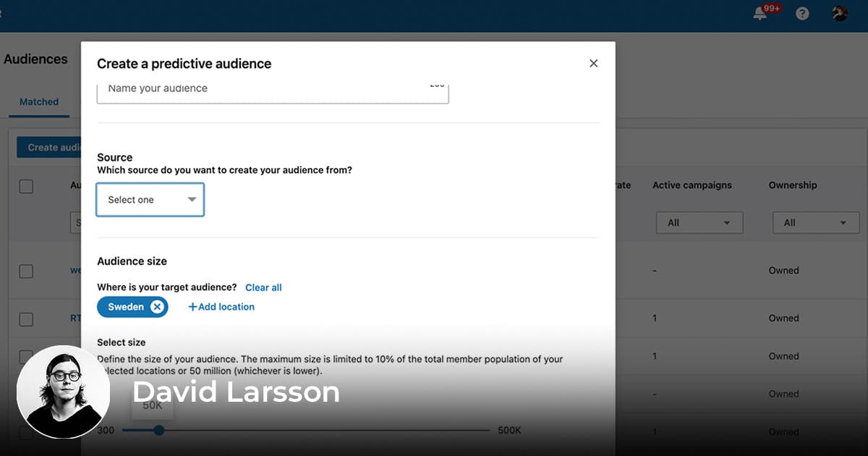Open the Active campaigns All filter dropdown

[699, 223]
